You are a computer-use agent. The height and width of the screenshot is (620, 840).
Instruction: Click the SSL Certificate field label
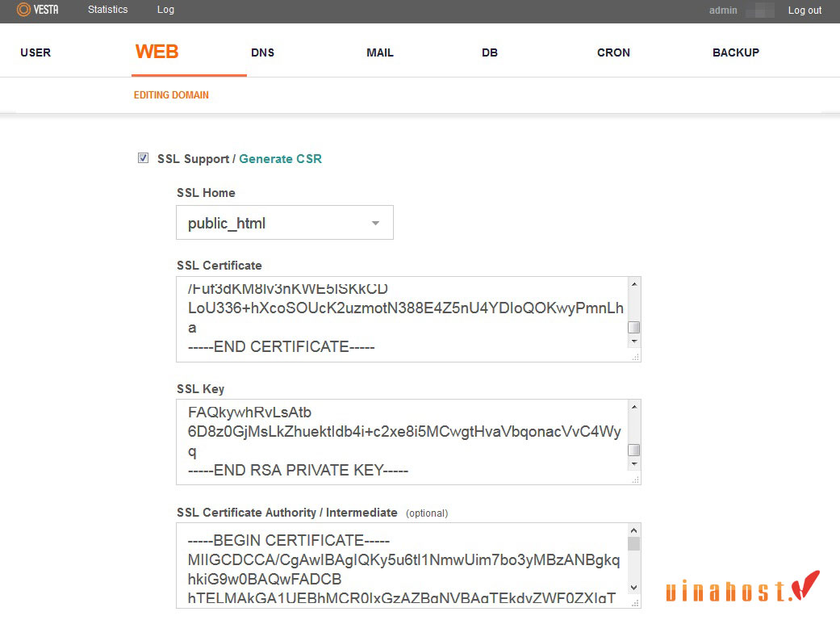click(219, 266)
